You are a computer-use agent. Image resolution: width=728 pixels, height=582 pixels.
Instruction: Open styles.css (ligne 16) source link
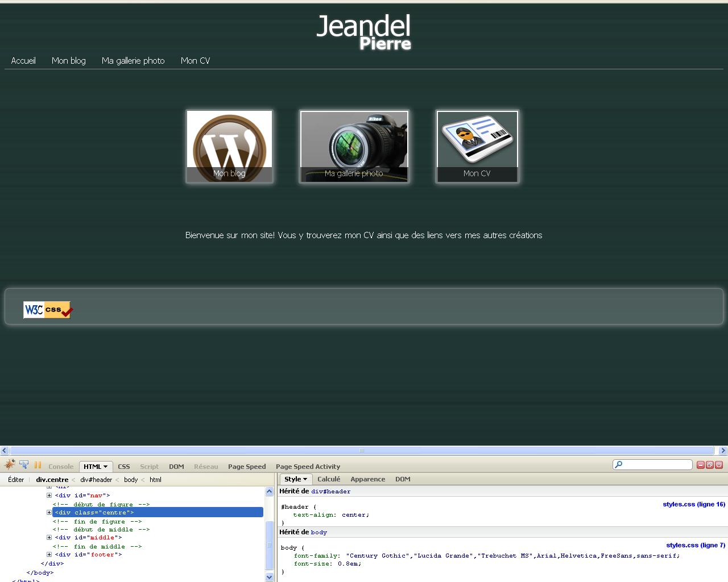pos(694,504)
